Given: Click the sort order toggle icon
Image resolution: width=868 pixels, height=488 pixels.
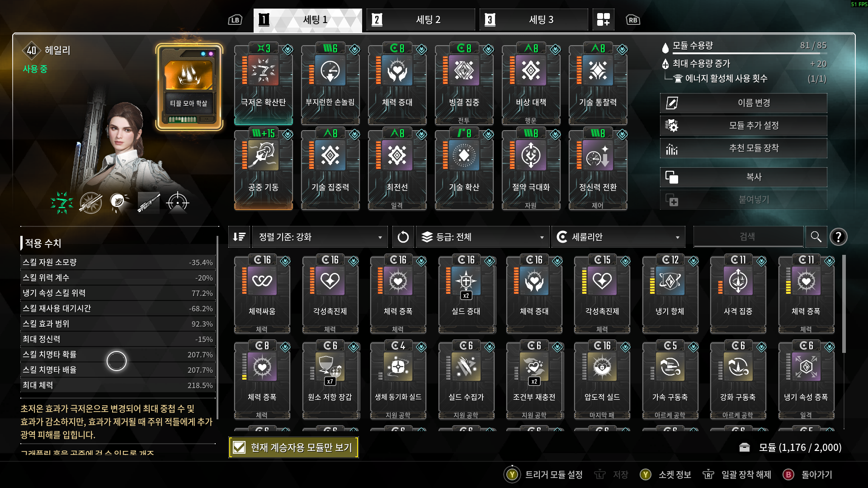Looking at the screenshot, I should (x=239, y=237).
